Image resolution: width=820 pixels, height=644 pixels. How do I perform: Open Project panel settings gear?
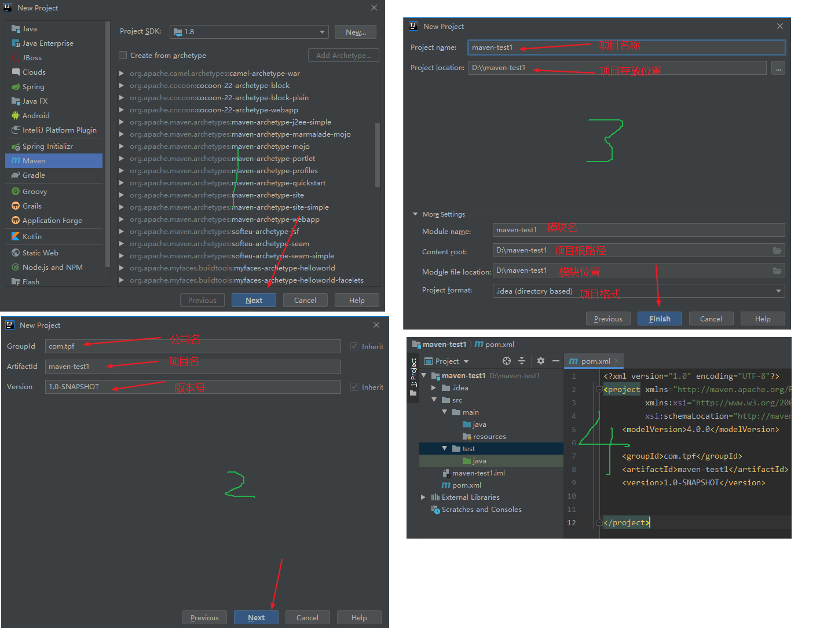541,361
